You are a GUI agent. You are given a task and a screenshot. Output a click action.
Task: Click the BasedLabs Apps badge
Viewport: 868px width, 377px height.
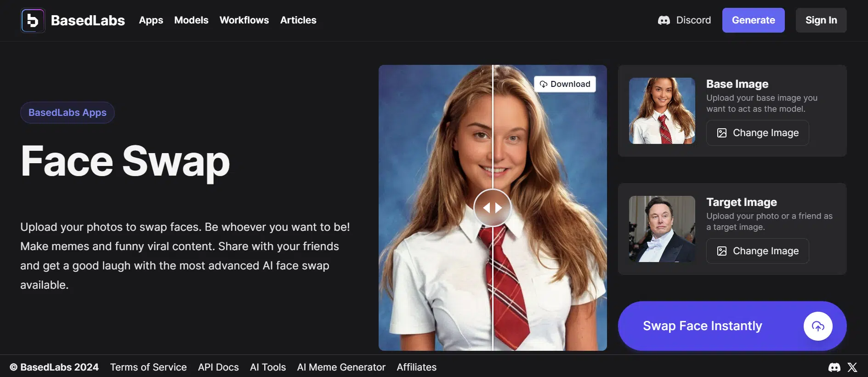click(68, 113)
